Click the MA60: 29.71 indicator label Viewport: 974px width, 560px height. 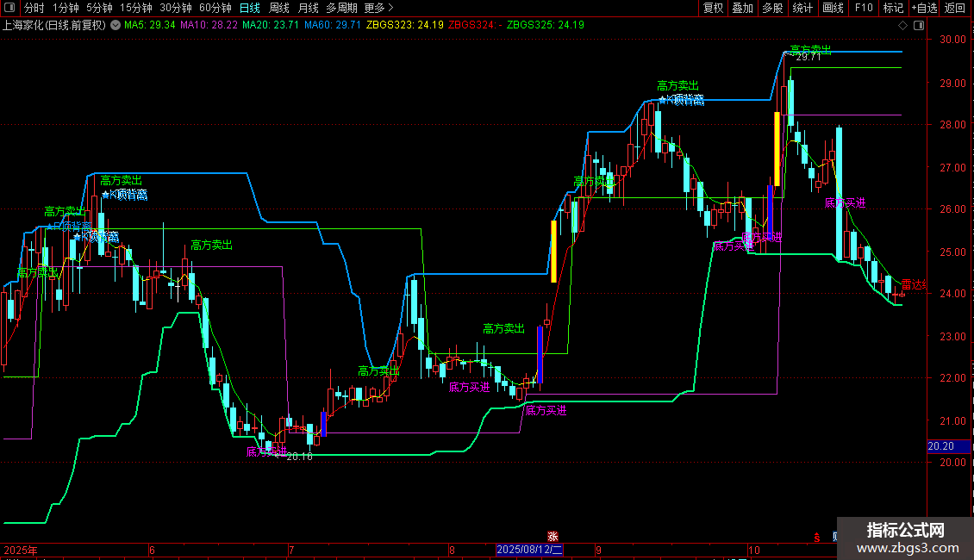pyautogui.click(x=333, y=25)
